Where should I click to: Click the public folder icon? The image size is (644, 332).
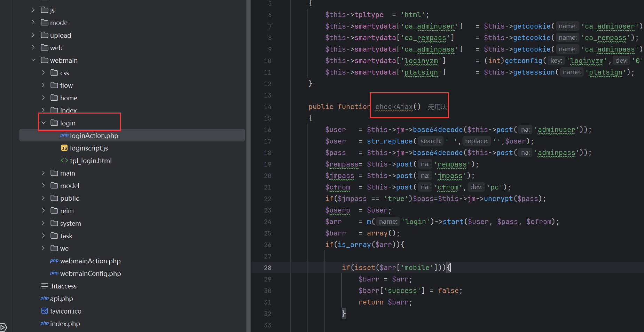pos(54,198)
